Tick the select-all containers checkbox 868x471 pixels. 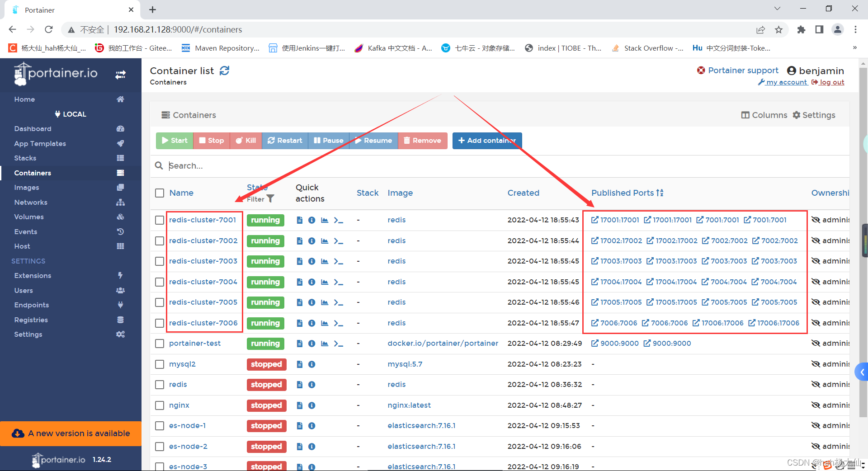click(x=159, y=193)
